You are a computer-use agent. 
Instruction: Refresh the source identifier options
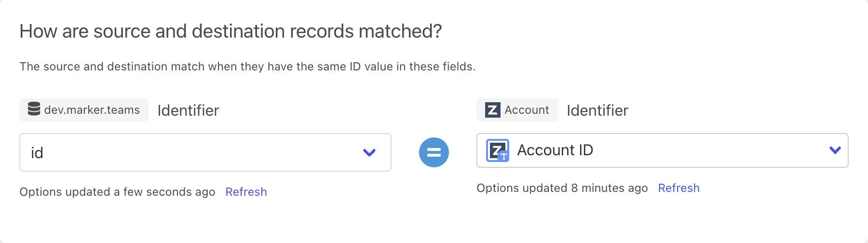(x=246, y=192)
